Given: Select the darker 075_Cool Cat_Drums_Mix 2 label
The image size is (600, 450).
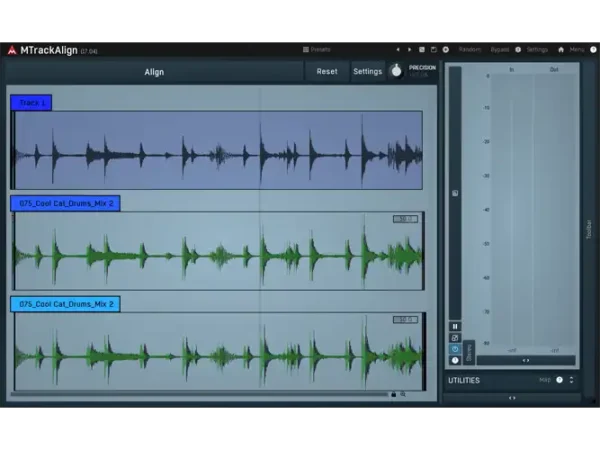Looking at the screenshot, I should 65,203.
